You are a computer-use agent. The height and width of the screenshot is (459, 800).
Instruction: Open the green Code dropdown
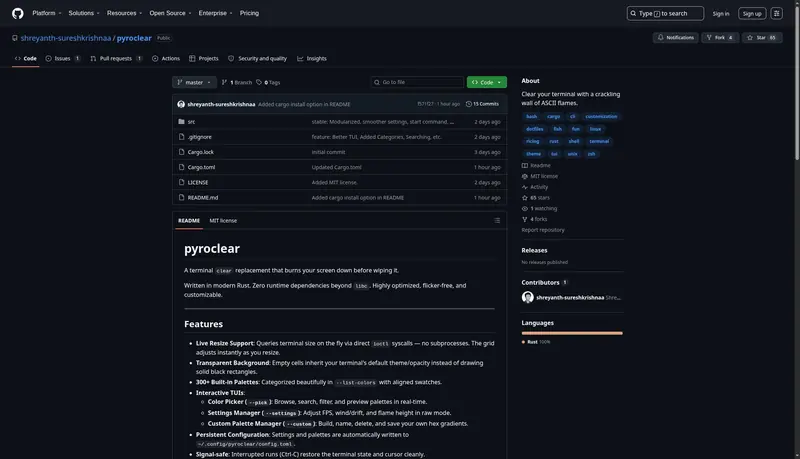click(487, 82)
